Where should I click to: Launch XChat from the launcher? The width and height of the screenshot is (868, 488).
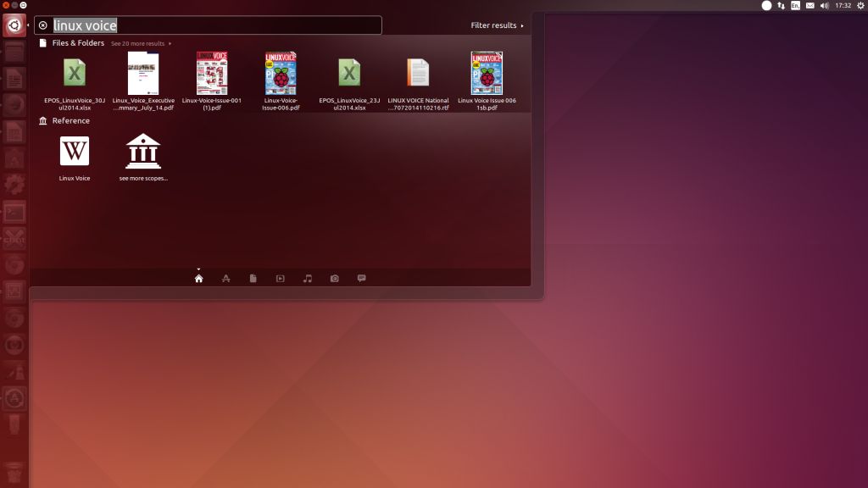(x=14, y=238)
